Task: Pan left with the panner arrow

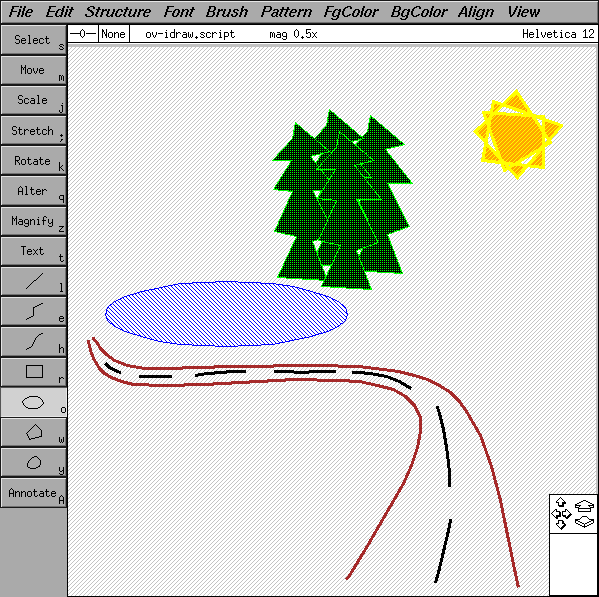Action: [556, 514]
